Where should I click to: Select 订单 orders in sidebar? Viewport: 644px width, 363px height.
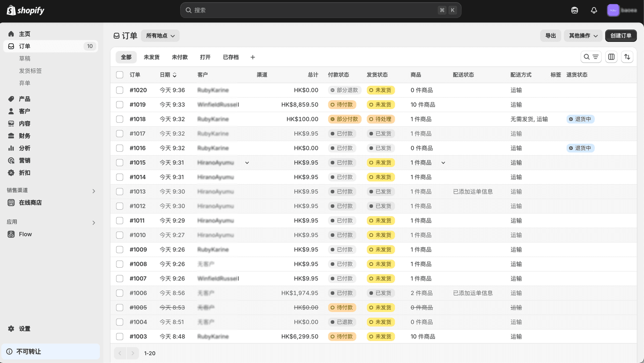(x=51, y=46)
